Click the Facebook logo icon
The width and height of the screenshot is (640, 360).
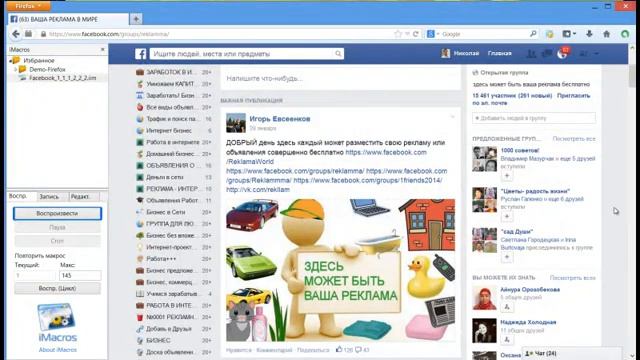click(x=140, y=53)
